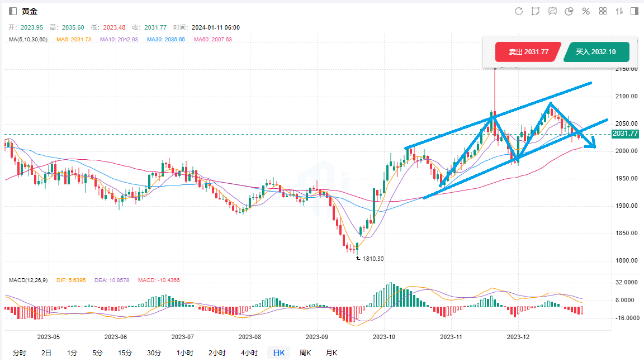Switch to the 分时 timeframe tab

coord(19,353)
